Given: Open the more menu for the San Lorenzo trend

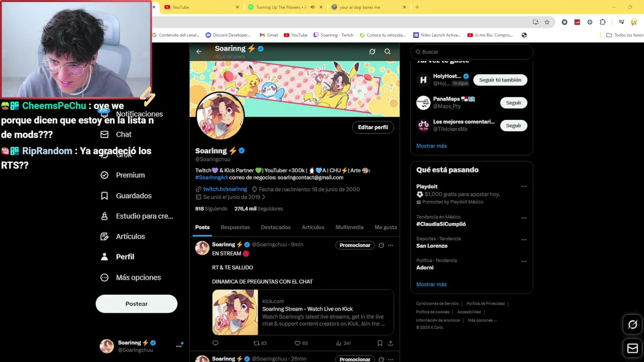Looking at the screenshot, I should 524,240.
